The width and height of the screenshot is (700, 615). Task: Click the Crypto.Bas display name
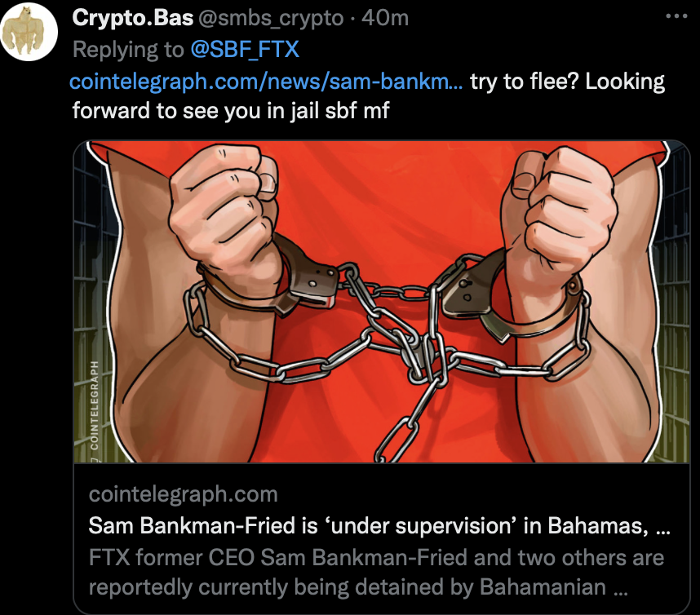point(122,18)
